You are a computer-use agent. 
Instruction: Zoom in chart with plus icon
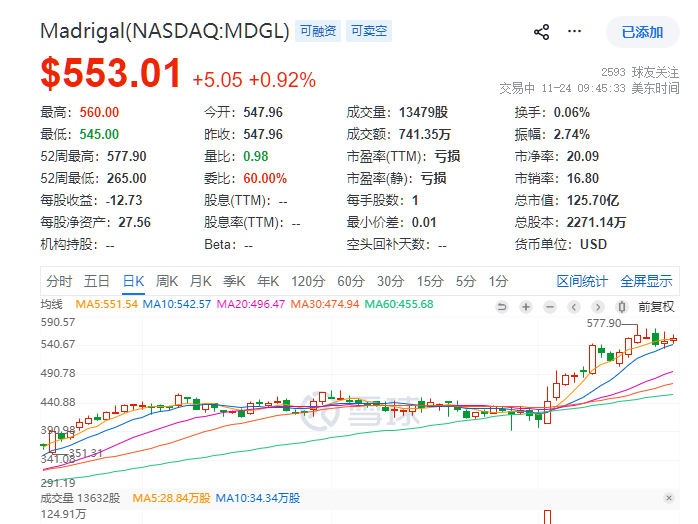pyautogui.click(x=526, y=307)
